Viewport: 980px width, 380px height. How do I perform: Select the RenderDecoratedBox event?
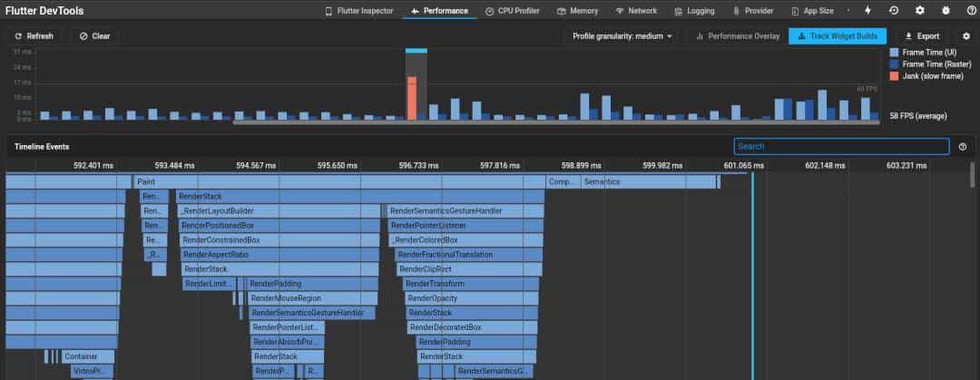(x=473, y=327)
